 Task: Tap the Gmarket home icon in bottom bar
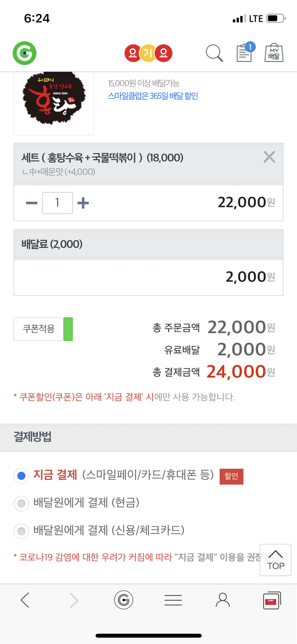(124, 600)
